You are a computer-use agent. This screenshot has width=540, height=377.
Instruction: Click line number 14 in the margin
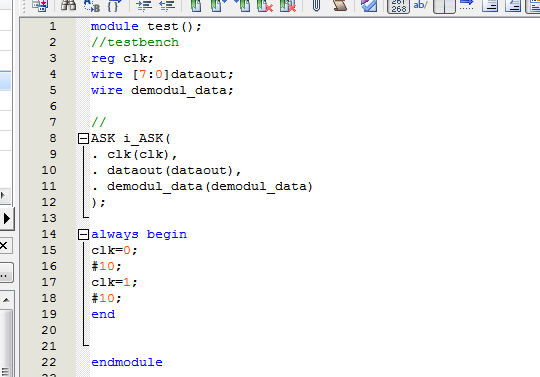pyautogui.click(x=49, y=234)
